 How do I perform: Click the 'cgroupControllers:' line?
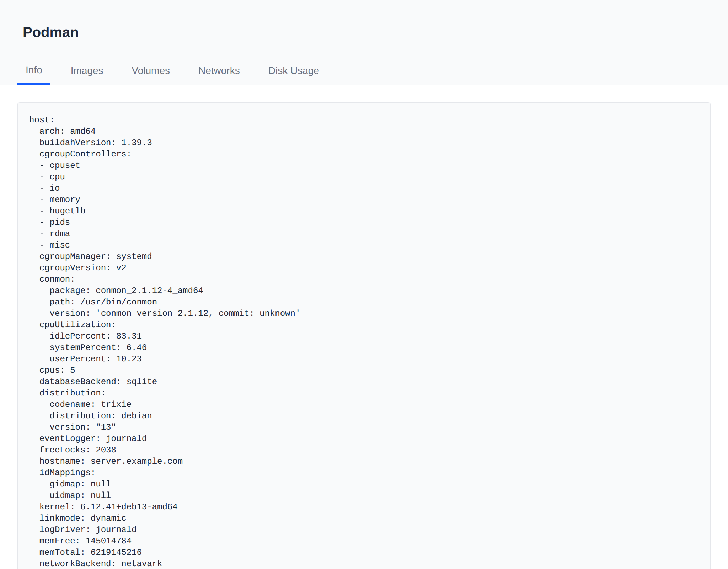[x=85, y=154]
